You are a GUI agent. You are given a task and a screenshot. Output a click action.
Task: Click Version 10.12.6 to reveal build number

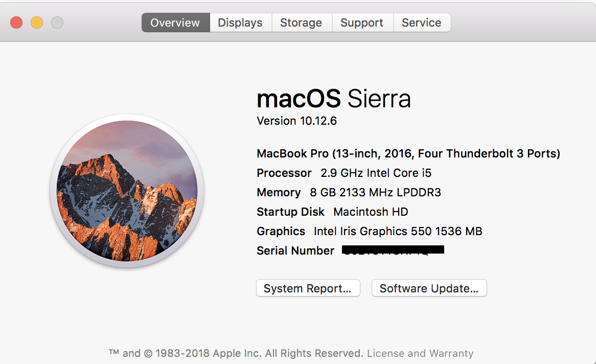click(x=296, y=121)
